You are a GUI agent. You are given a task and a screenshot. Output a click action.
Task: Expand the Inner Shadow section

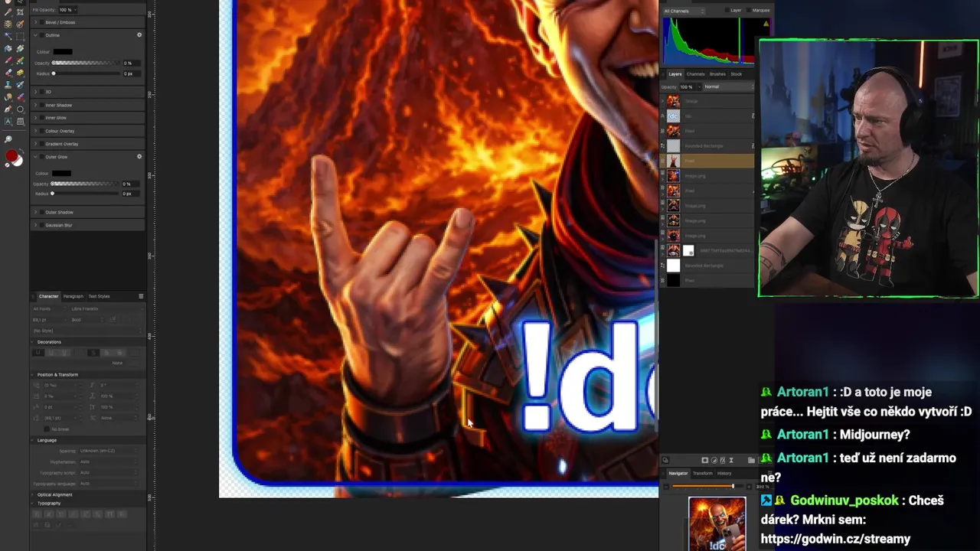tap(35, 105)
